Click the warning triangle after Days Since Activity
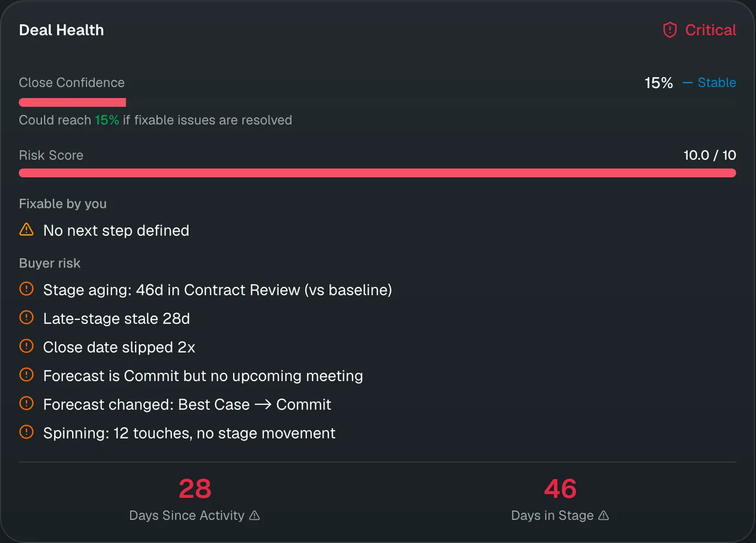The width and height of the screenshot is (756, 543). [255, 515]
